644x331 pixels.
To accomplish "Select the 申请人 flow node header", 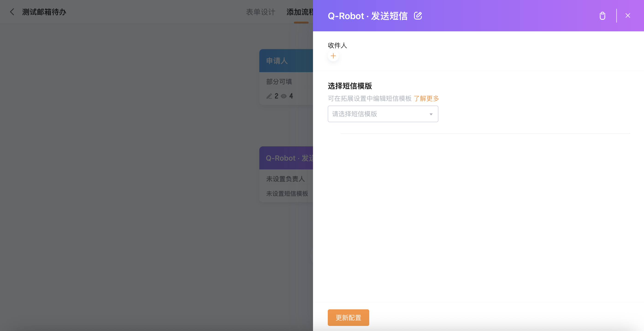I will [286, 61].
